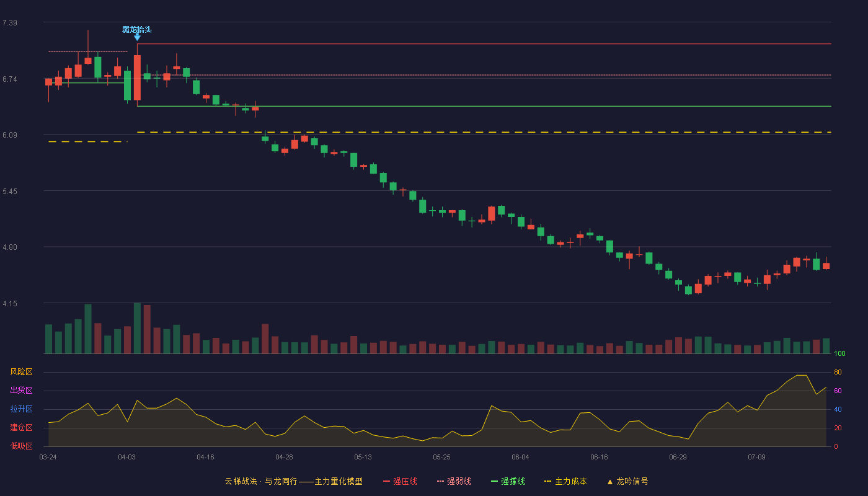Click the 06-16 date label
This screenshot has height=496, width=868.
[x=599, y=457]
